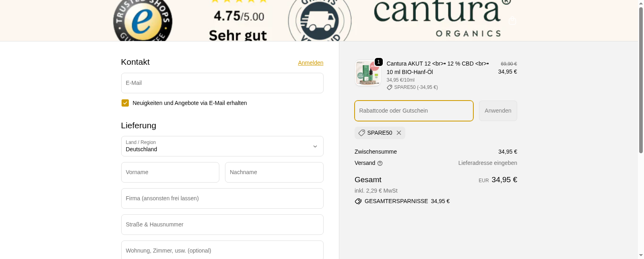Focus the Wohnung, Zimmer field
The height and width of the screenshot is (259, 644).
point(222,250)
